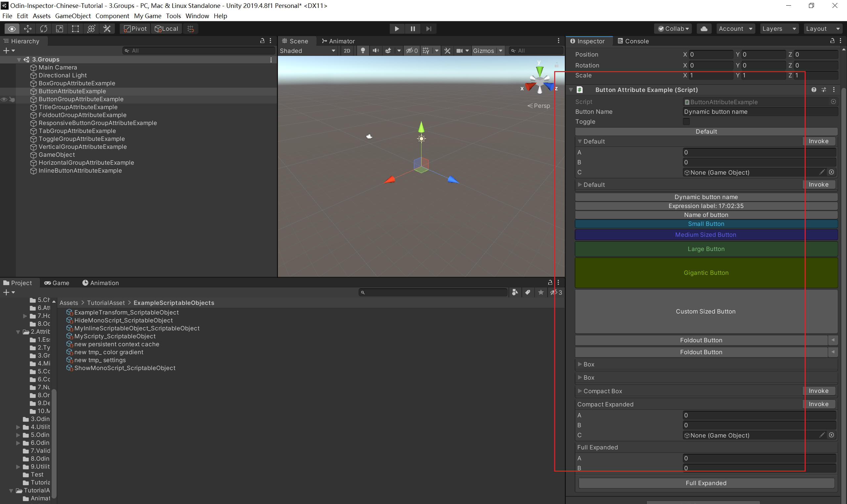847x504 pixels.
Task: Click Invoke next to Compact Expanded
Action: 819,404
